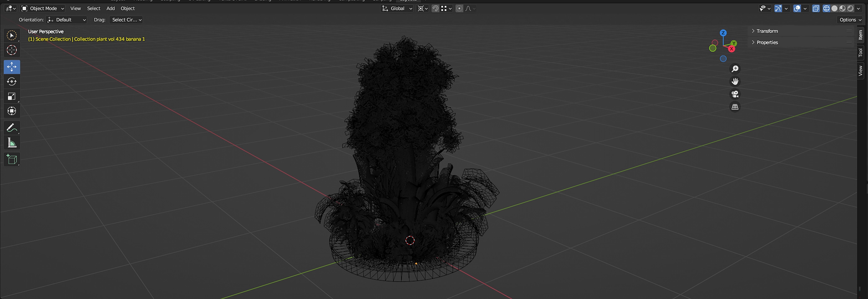This screenshot has height=299, width=868.
Task: Click the 'User Perspective' viewport label
Action: (46, 31)
